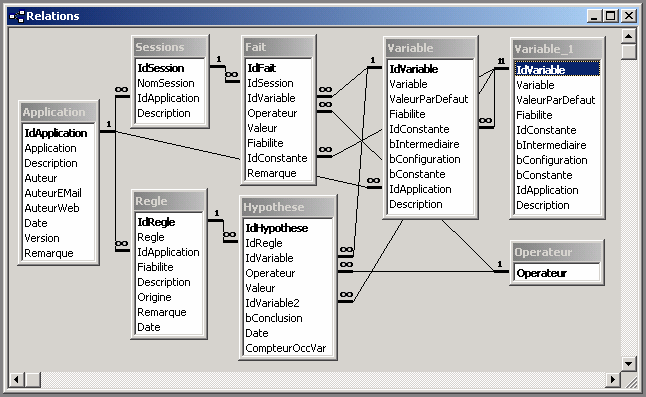Screen dimensions: 646x397
Task: Click Operateur field in Fait table
Action: point(272,113)
